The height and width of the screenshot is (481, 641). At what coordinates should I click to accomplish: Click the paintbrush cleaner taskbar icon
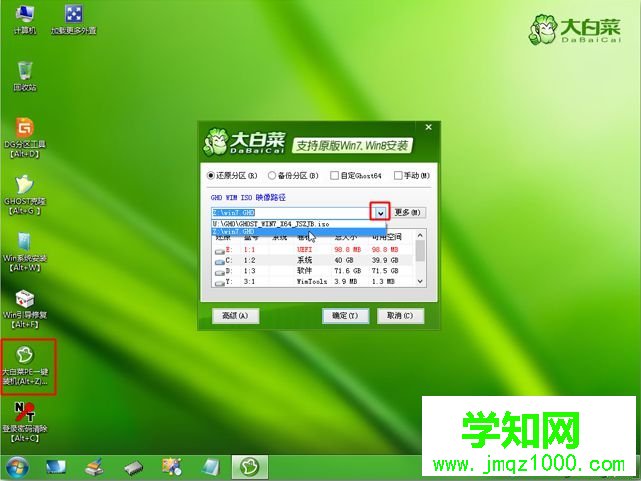[x=94, y=467]
